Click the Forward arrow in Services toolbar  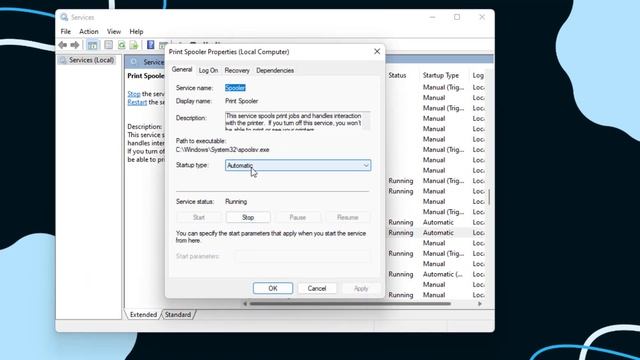(x=75, y=45)
